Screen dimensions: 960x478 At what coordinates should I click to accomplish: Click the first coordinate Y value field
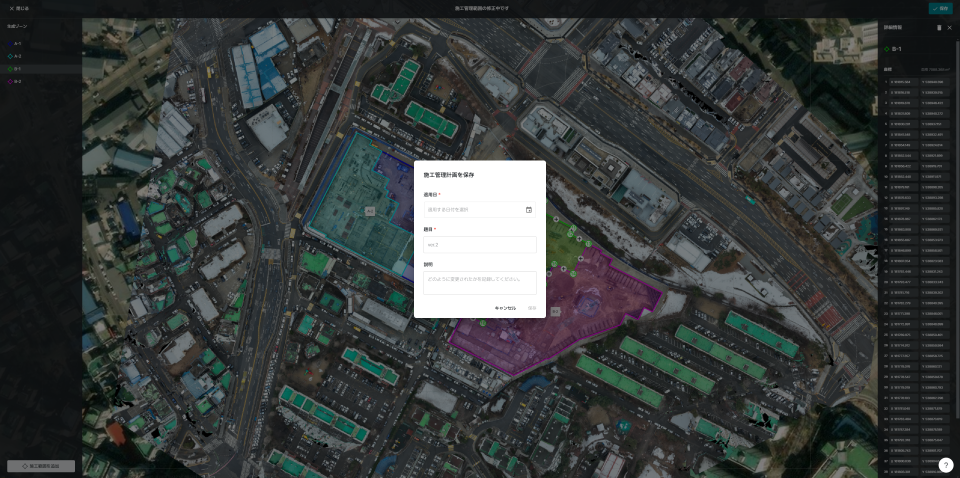coord(932,82)
